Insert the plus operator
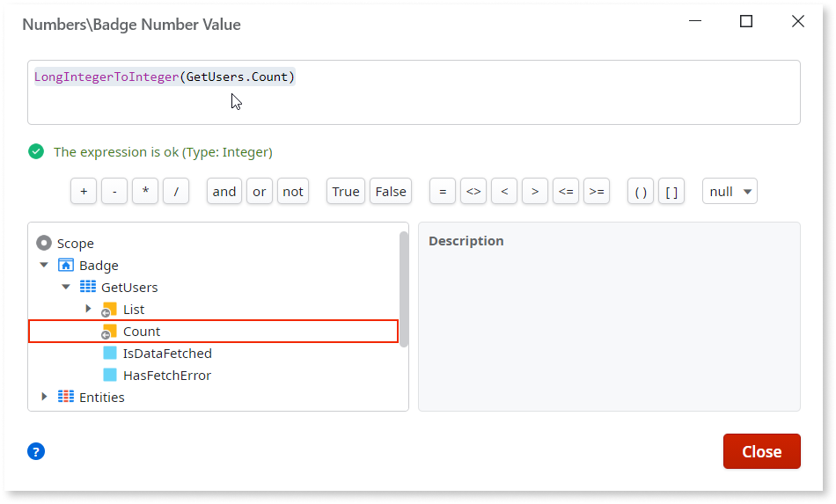The height and width of the screenshot is (504, 836). coord(84,192)
